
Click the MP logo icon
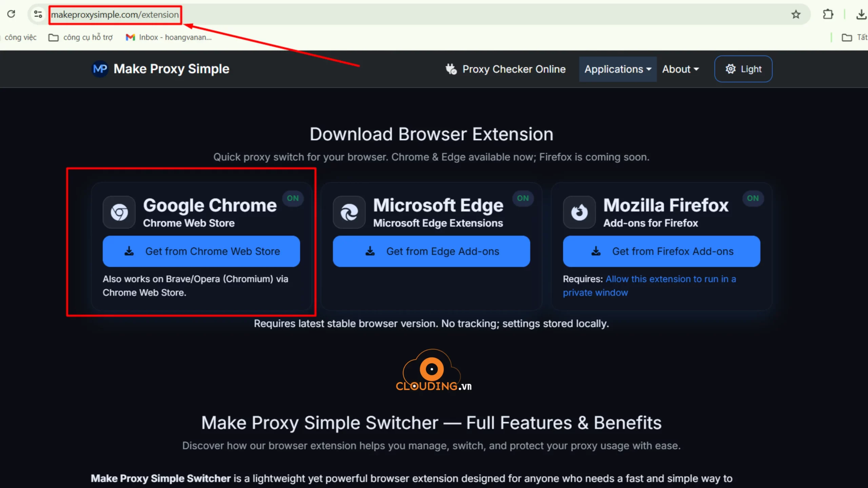100,69
